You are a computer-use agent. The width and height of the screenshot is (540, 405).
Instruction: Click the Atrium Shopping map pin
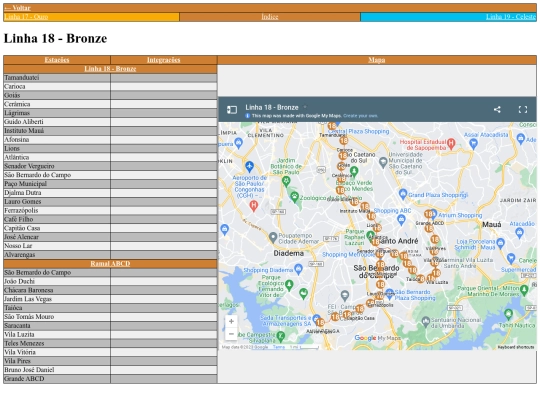point(434,214)
